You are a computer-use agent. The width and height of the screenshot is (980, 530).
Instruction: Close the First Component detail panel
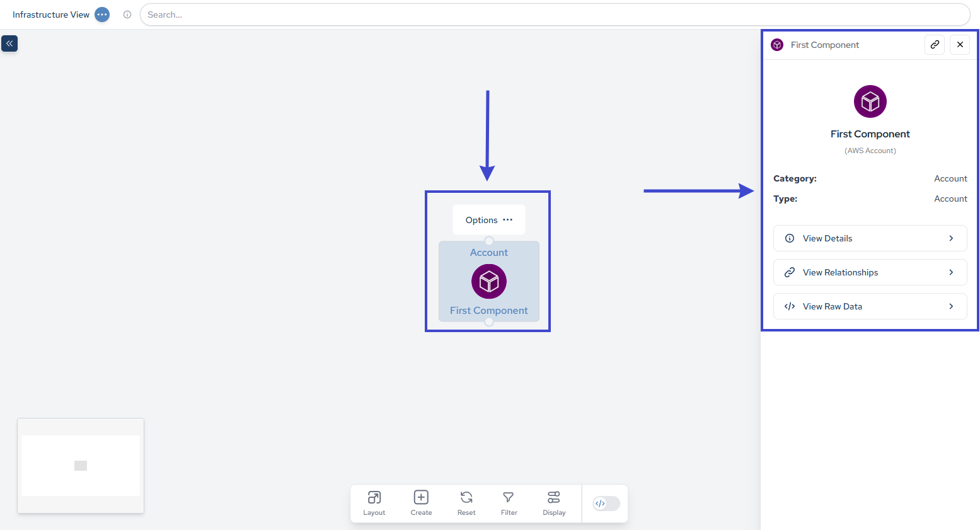tap(960, 45)
